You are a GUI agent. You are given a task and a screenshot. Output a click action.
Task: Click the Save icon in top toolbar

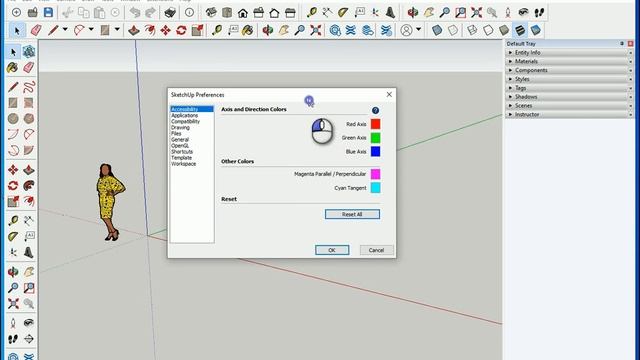(x=48, y=13)
